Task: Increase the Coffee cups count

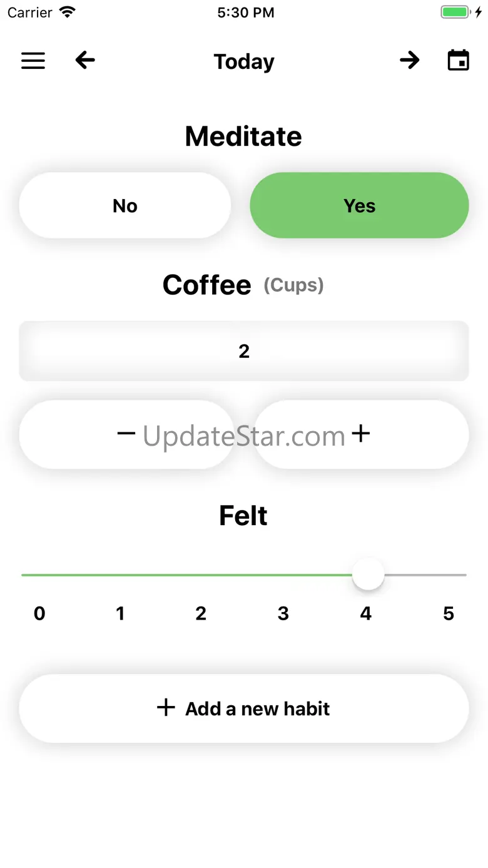Action: click(x=361, y=434)
